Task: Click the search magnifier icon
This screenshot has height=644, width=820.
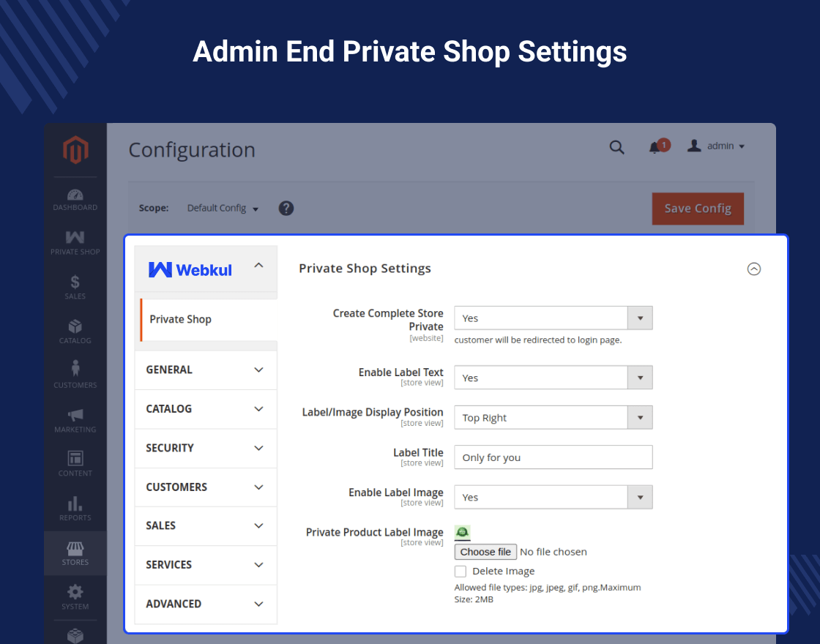Action: [x=616, y=147]
